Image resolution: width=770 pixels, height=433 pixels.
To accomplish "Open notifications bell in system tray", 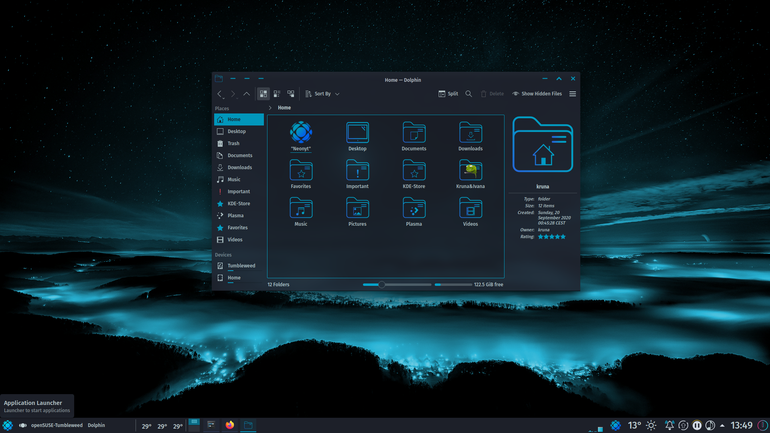I will pos(669,426).
